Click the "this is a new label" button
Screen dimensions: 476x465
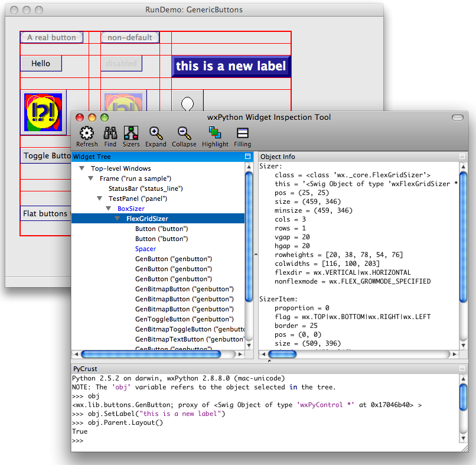231,66
